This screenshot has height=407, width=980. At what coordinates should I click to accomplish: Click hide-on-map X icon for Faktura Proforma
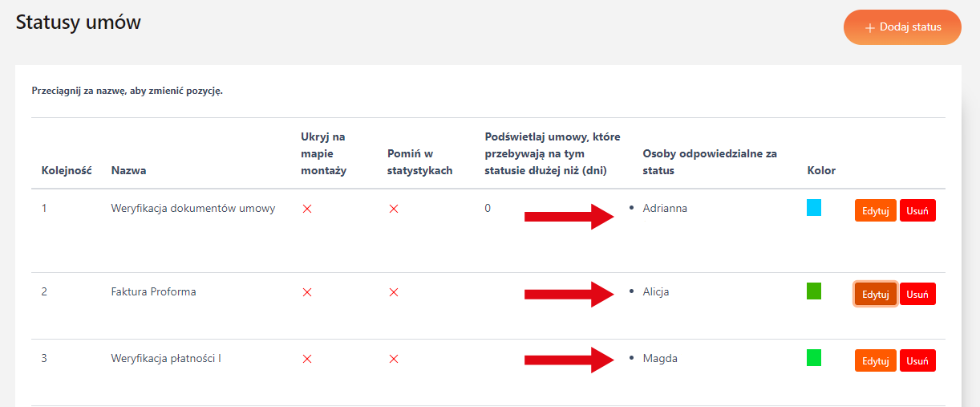306,292
